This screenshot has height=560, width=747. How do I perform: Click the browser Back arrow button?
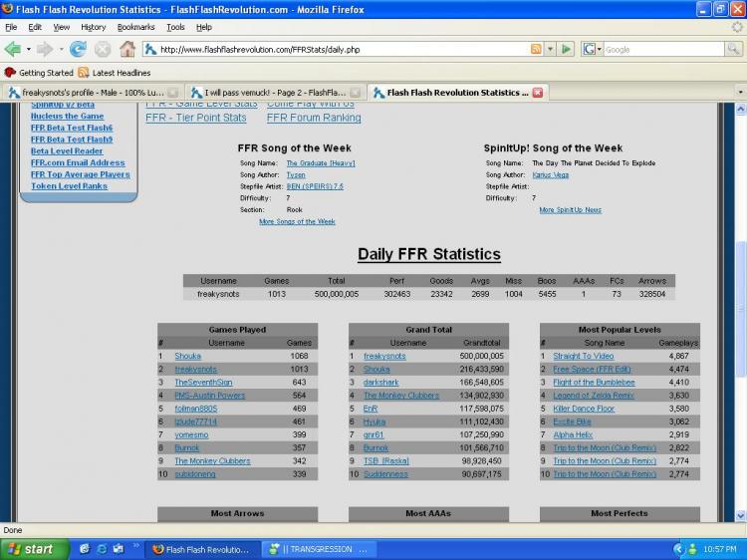pos(12,49)
